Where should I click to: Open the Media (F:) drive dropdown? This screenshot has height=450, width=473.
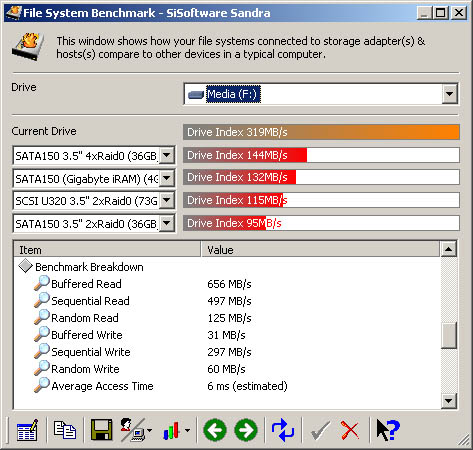(449, 94)
